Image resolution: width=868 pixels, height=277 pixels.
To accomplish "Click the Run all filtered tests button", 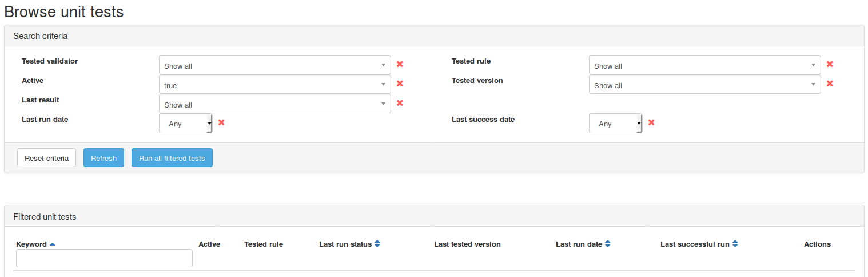I will click(x=172, y=158).
